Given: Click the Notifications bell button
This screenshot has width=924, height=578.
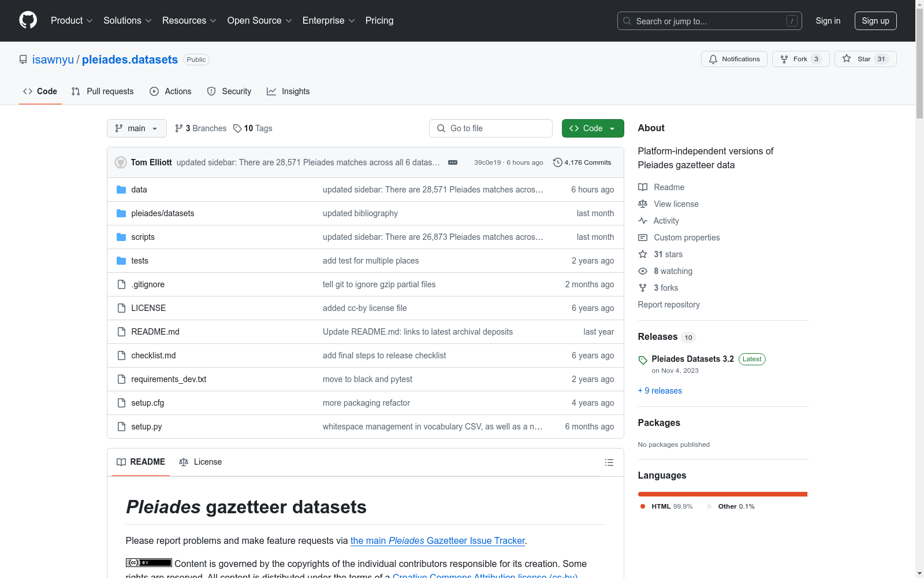Looking at the screenshot, I should pos(734,59).
